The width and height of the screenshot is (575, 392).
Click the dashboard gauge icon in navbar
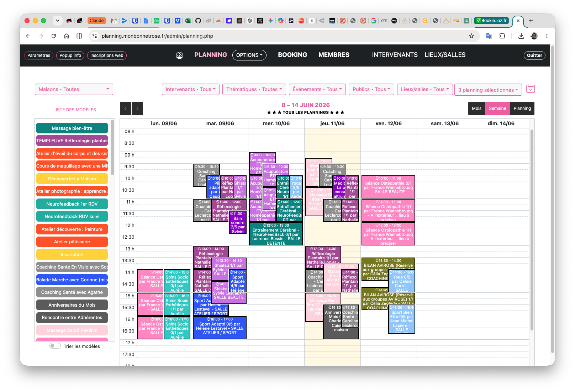pyautogui.click(x=179, y=55)
